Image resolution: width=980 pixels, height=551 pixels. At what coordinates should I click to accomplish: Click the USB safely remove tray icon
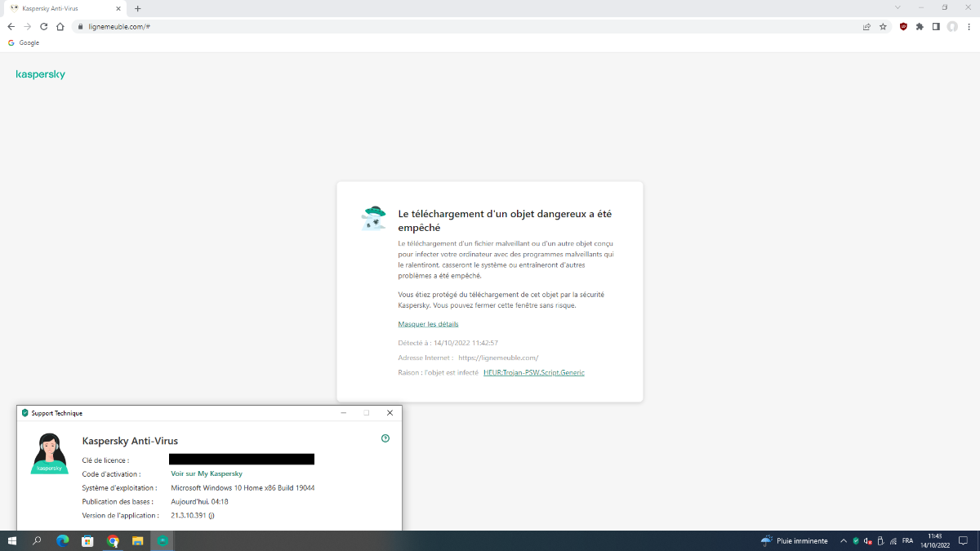(x=880, y=540)
